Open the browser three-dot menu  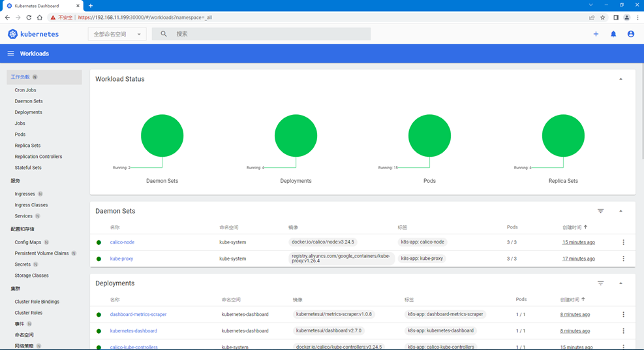click(x=638, y=18)
